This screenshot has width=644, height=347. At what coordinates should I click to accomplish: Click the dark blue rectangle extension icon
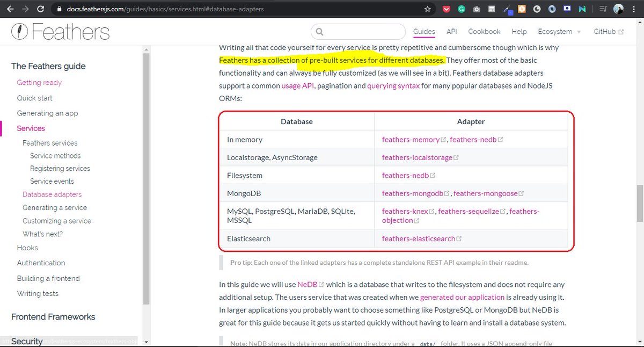(x=567, y=9)
